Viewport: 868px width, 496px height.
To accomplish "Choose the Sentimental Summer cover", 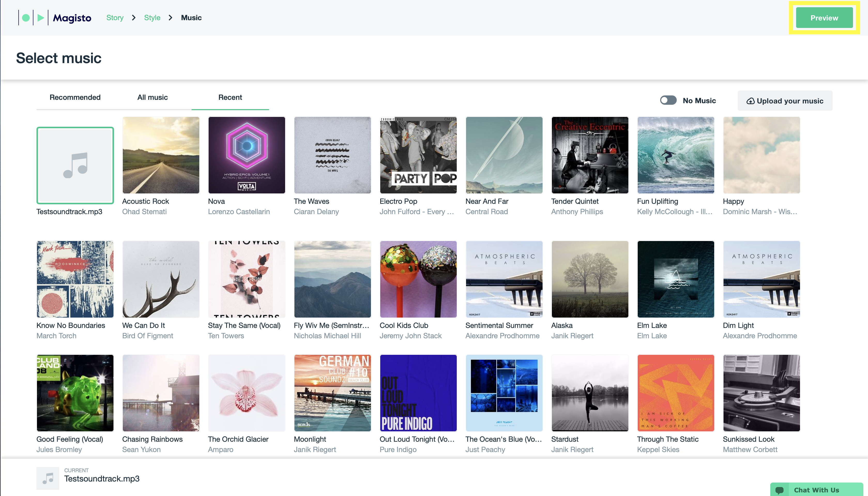I will (504, 279).
